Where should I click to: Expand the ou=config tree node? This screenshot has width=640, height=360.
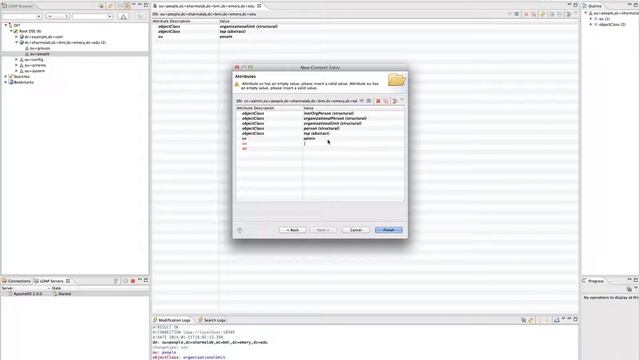coord(16,60)
